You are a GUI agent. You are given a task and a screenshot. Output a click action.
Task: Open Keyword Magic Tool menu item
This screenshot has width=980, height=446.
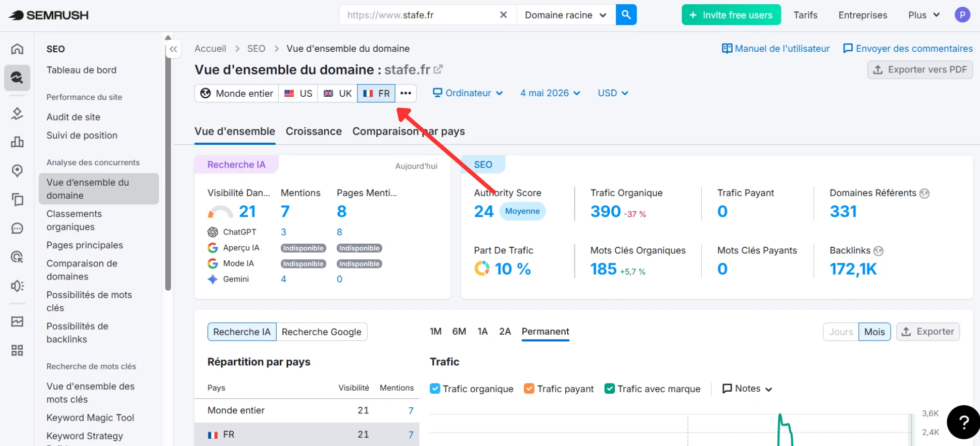tap(91, 418)
